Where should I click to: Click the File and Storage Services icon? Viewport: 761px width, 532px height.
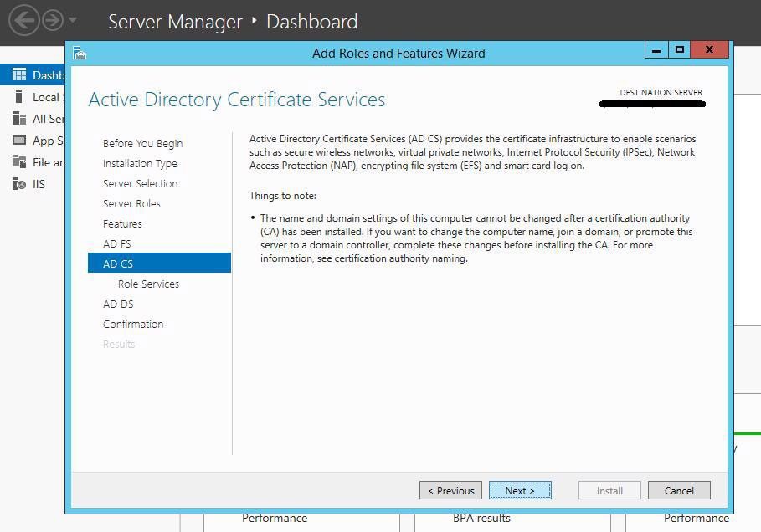coord(18,162)
